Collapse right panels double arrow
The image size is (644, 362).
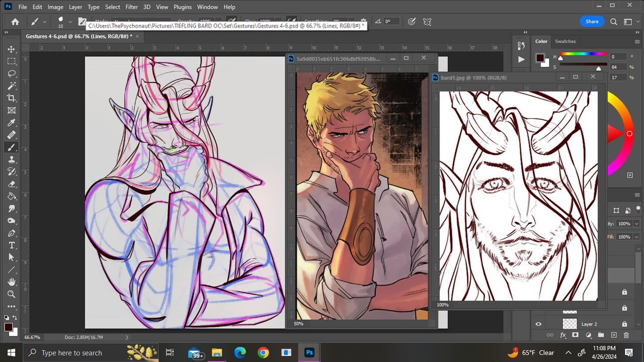(x=637, y=33)
